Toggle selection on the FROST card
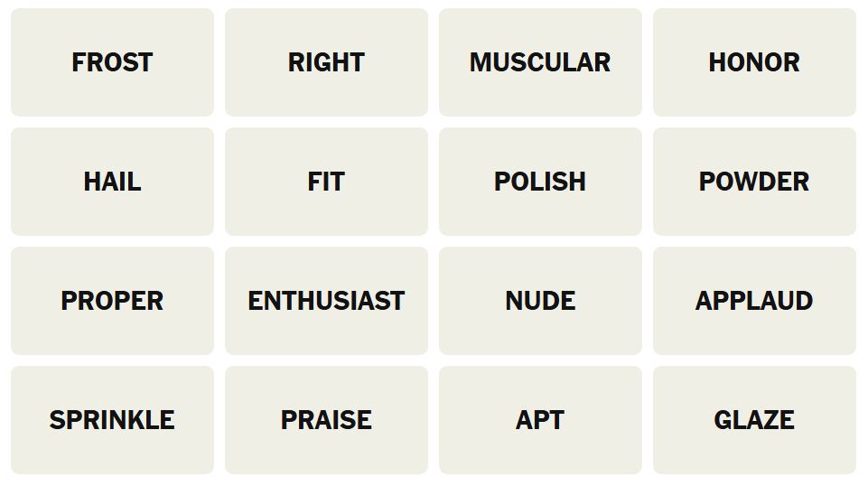868x486 pixels. point(112,62)
